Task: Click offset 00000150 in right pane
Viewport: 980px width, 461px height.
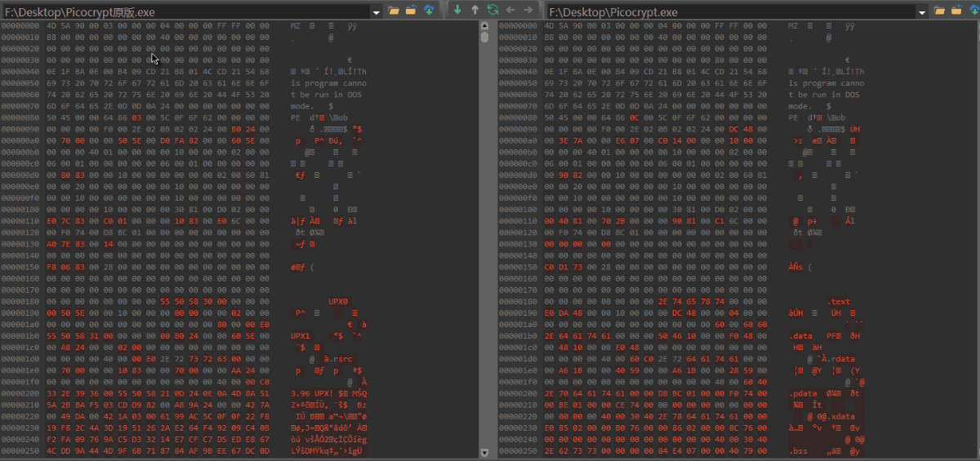Action: coord(519,267)
